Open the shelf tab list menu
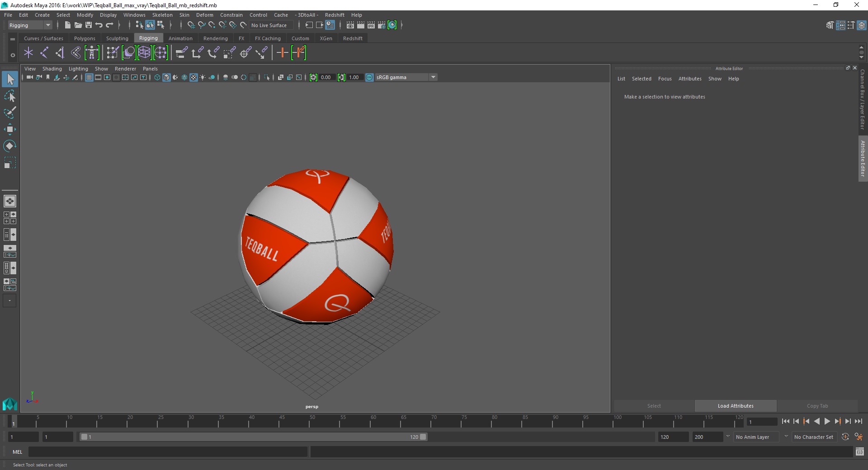Screen dimensions: 868x470 (x=13, y=39)
